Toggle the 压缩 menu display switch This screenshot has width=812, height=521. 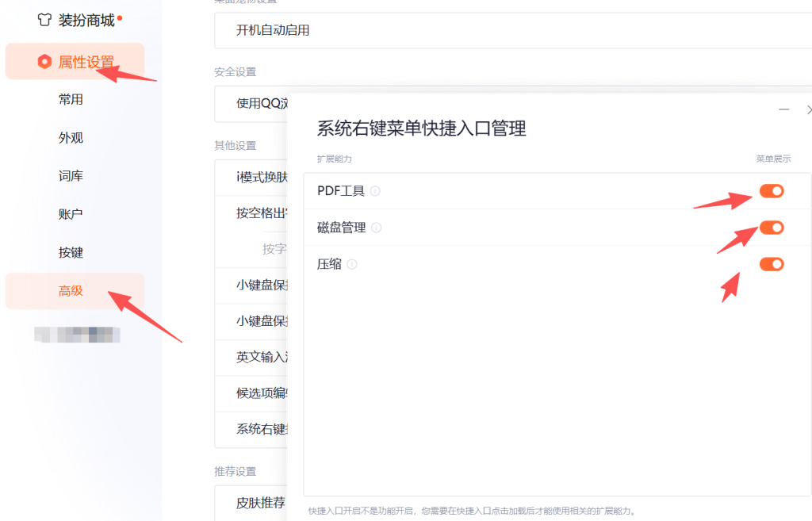(771, 264)
